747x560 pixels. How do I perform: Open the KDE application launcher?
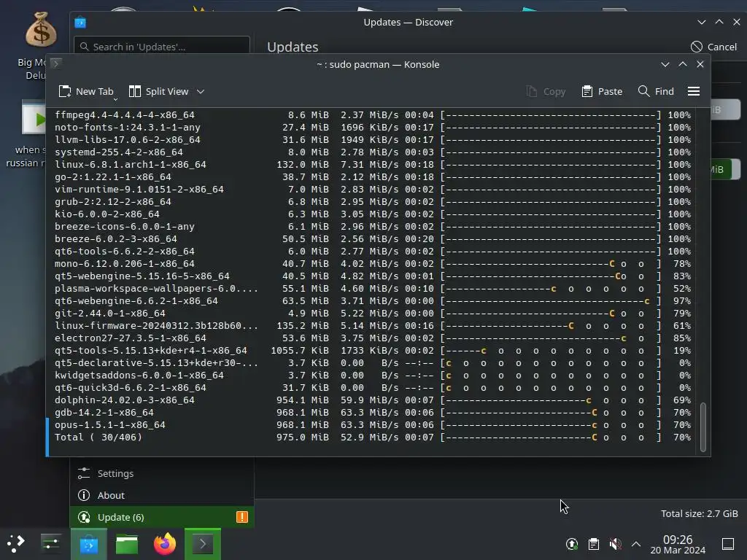point(16,543)
